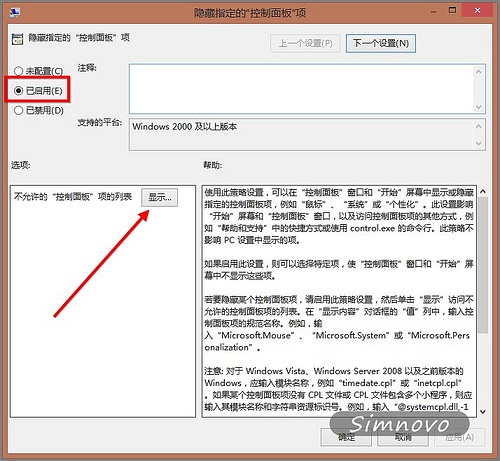Select the 未配置(C) radio button
500x461 pixels.
tap(18, 71)
